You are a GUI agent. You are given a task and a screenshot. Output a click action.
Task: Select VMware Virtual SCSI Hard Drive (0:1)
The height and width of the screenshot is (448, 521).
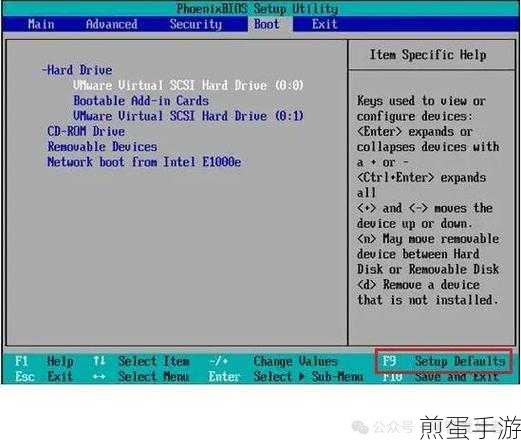pos(188,116)
